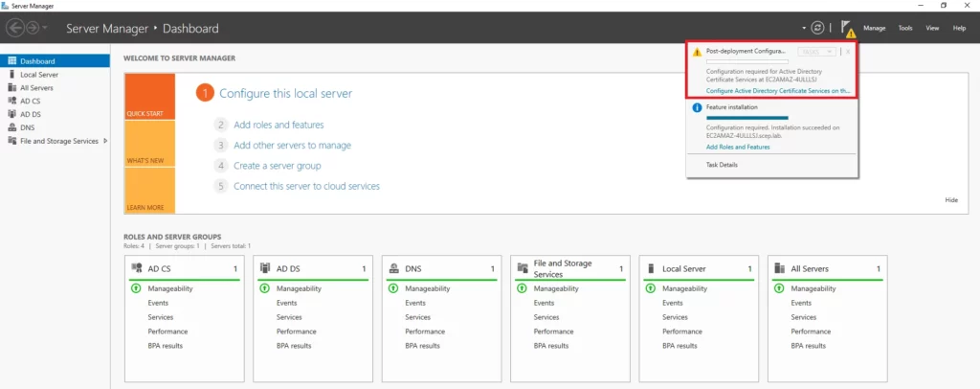The width and height of the screenshot is (980, 389).
Task: Click AD CS icon in sidebar
Action: pos(11,101)
